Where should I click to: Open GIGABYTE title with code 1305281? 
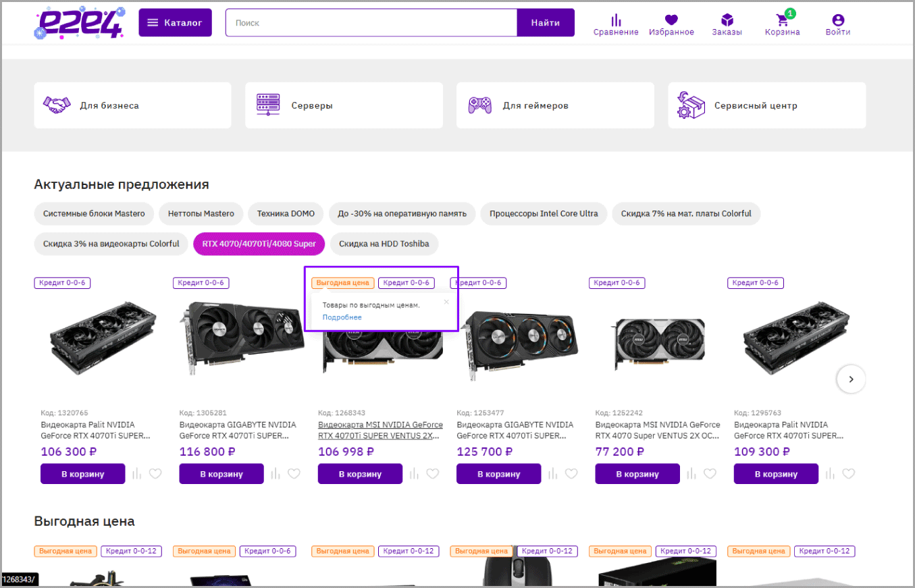coord(237,430)
